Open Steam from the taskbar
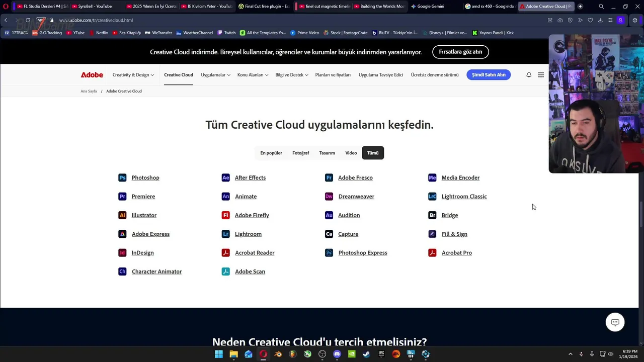The width and height of the screenshot is (644, 362). [x=366, y=354]
